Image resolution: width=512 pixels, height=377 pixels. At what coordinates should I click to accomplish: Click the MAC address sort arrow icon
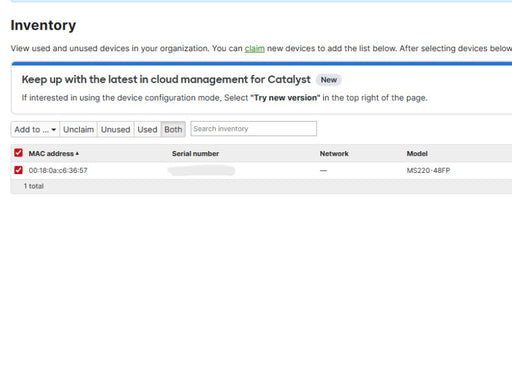77,154
